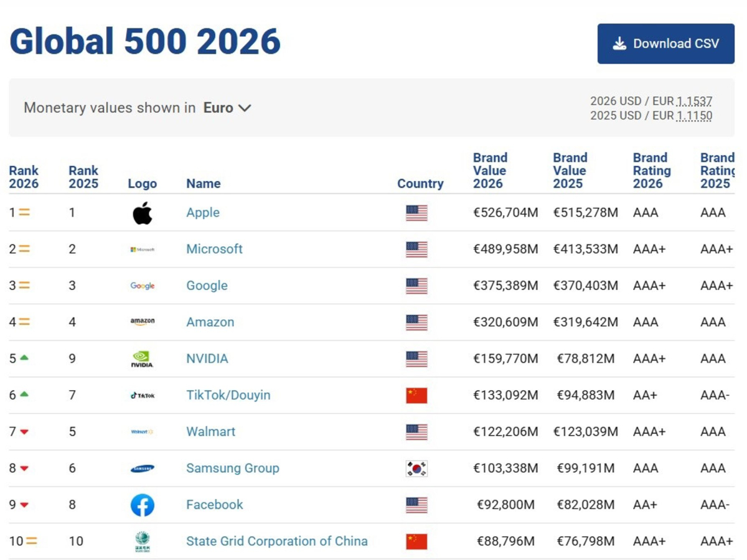
Task: Click the Apple logo icon
Action: pos(143,213)
